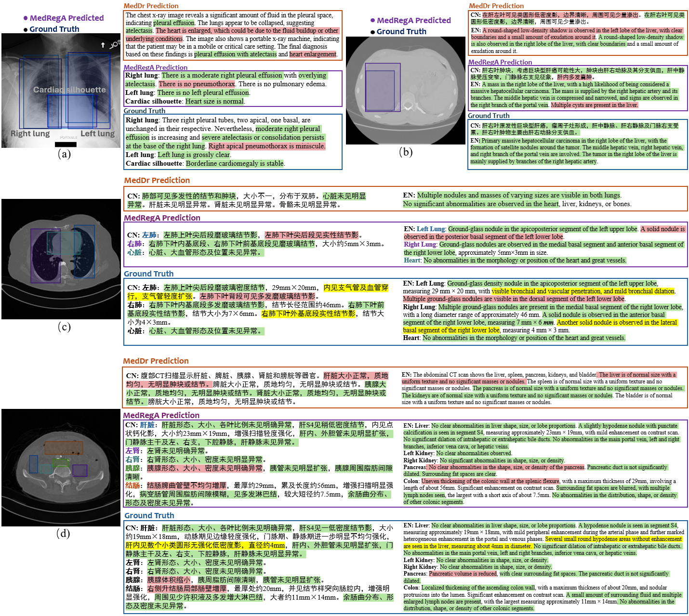Click the Ground Truth legend above the X-ray
Viewport: 689px width, 616px height.
pyautogui.click(x=52, y=29)
